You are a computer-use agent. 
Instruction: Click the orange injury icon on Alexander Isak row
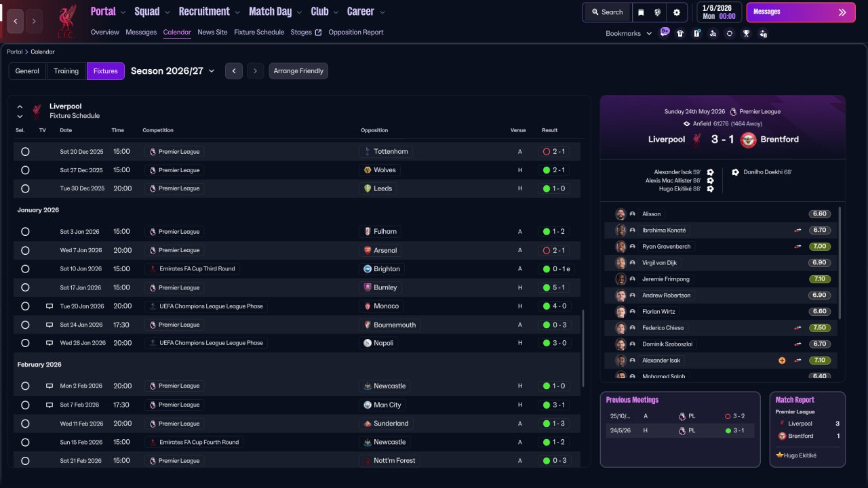782,361
